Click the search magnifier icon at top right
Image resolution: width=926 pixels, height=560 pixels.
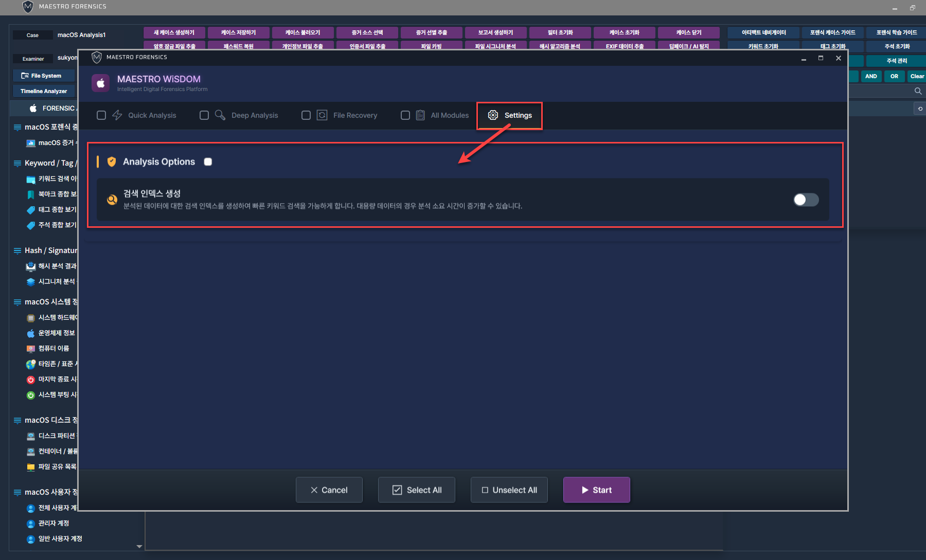tap(918, 91)
